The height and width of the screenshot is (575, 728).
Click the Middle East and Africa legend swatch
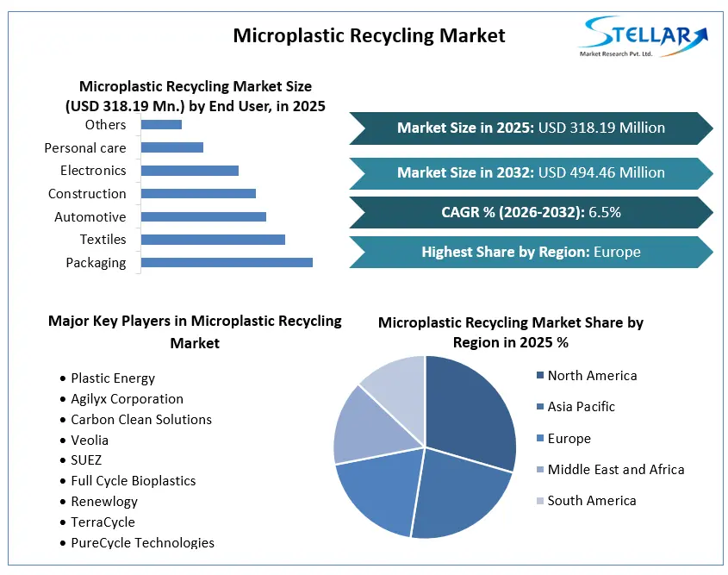(540, 470)
